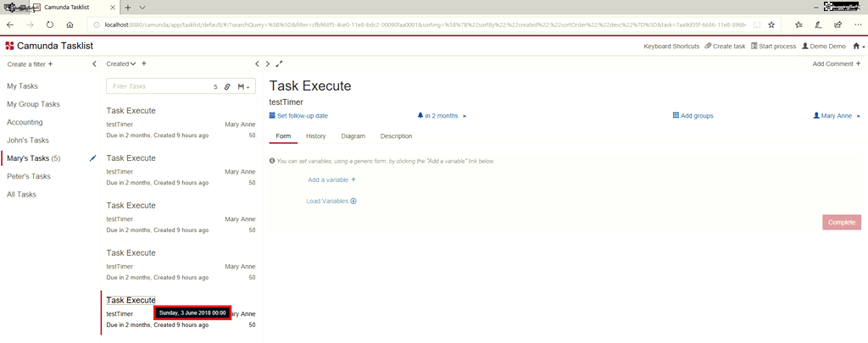This screenshot has height=343, width=868.
Task: Open a new browser tab
Action: pos(128,7)
